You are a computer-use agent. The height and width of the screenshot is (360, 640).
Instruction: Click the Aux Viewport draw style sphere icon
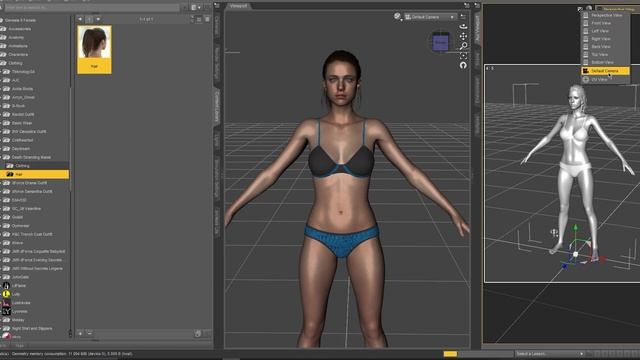(589, 9)
